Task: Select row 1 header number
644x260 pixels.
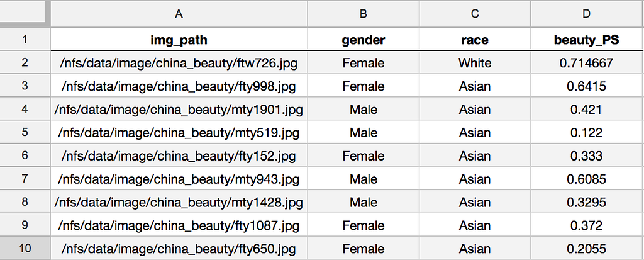Action: (x=25, y=40)
